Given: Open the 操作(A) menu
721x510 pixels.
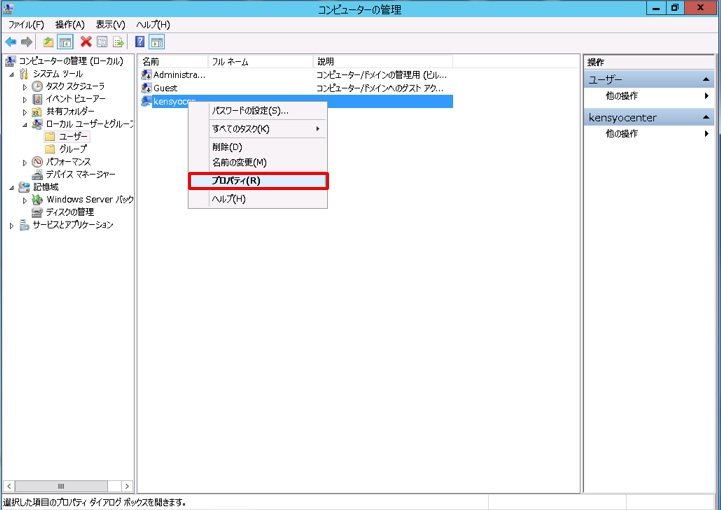Looking at the screenshot, I should coord(70,23).
